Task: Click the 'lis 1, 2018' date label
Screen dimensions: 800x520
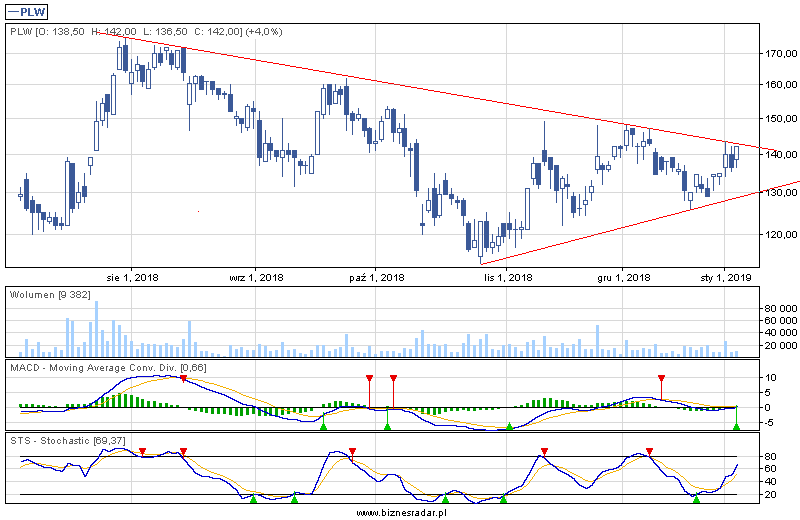Action: (508, 277)
